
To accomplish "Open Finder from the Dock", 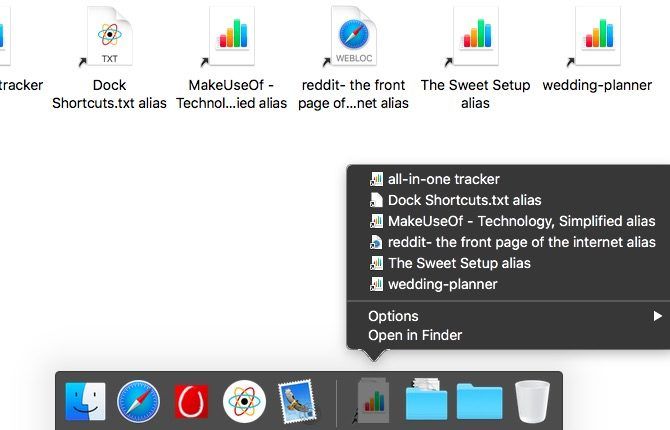I will coord(85,401).
